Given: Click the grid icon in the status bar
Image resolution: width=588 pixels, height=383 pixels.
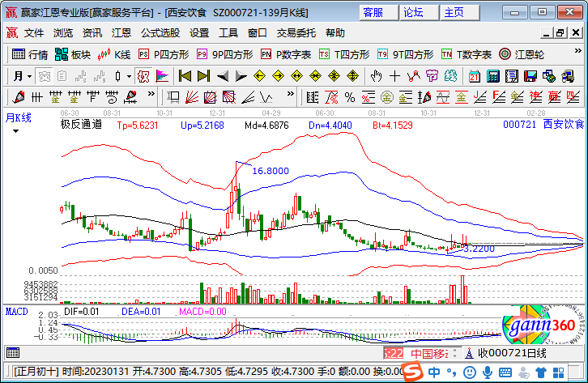Looking at the screenshot, I should tap(13, 353).
